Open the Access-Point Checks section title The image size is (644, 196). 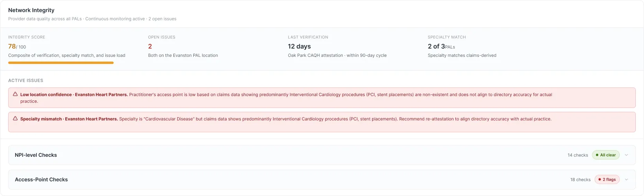pyautogui.click(x=41, y=180)
